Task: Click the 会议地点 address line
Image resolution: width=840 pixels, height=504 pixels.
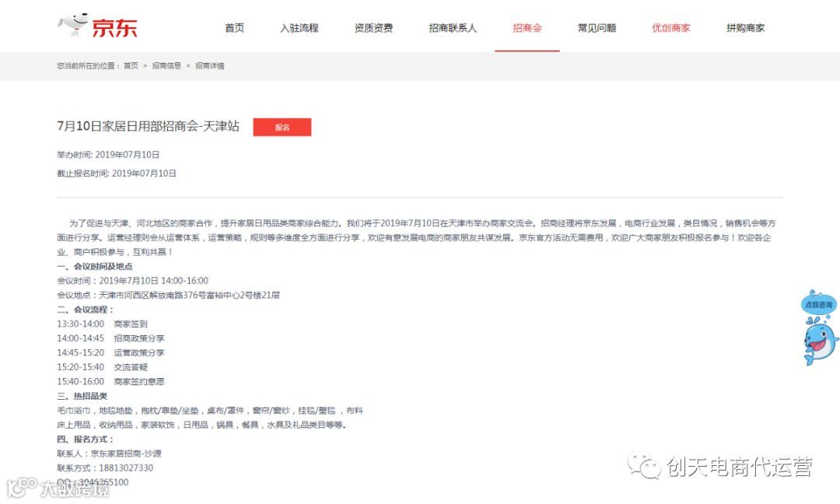Action: (168, 295)
